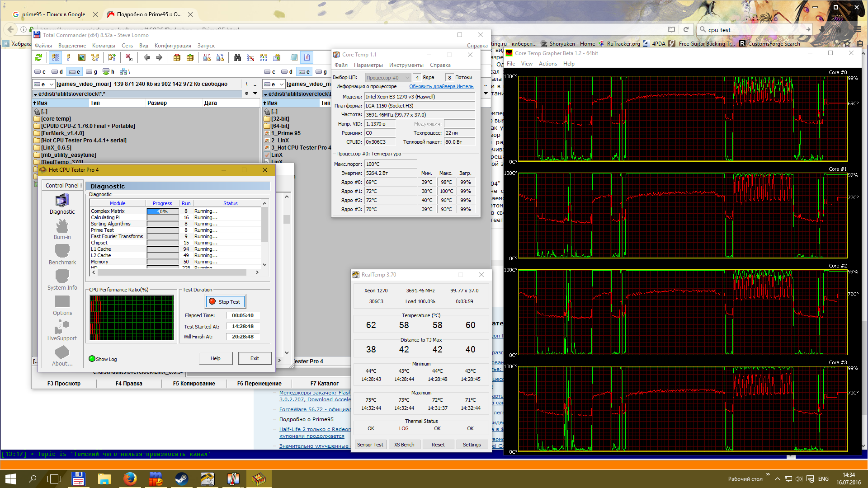
Task: Switch left panel to drive g
Action: click(x=91, y=72)
